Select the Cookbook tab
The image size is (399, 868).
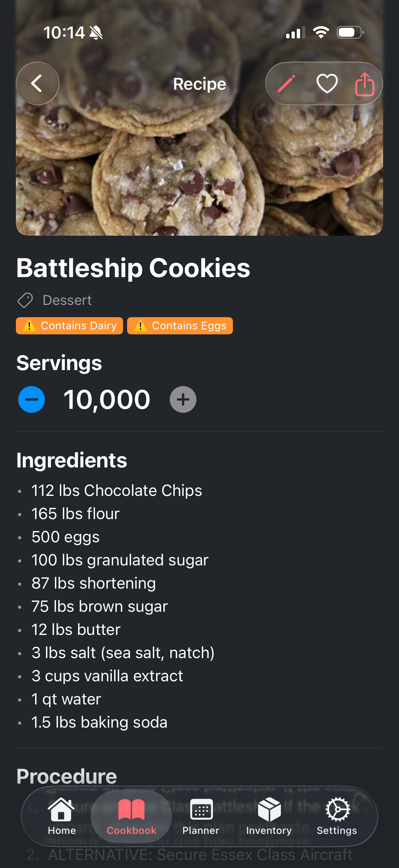pyautogui.click(x=131, y=816)
